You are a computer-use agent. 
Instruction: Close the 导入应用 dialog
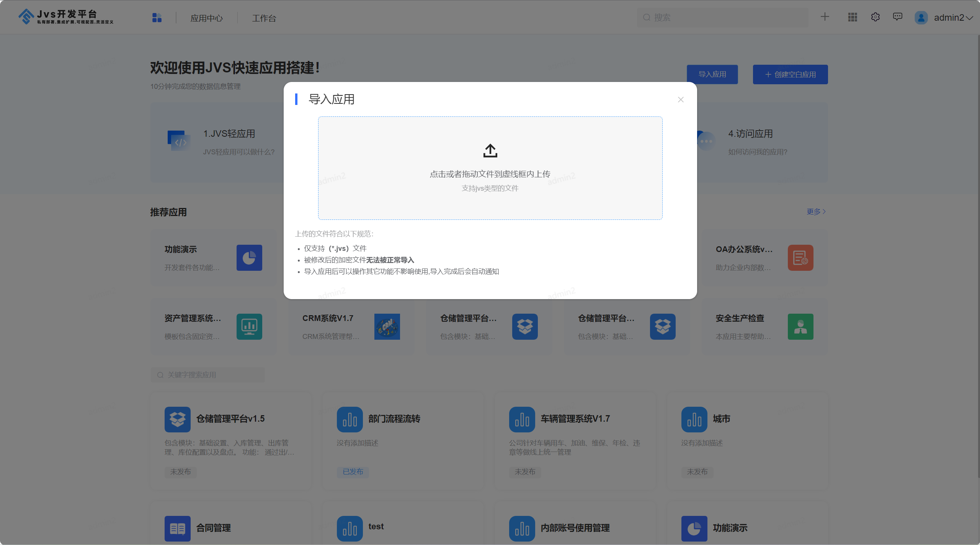(681, 100)
